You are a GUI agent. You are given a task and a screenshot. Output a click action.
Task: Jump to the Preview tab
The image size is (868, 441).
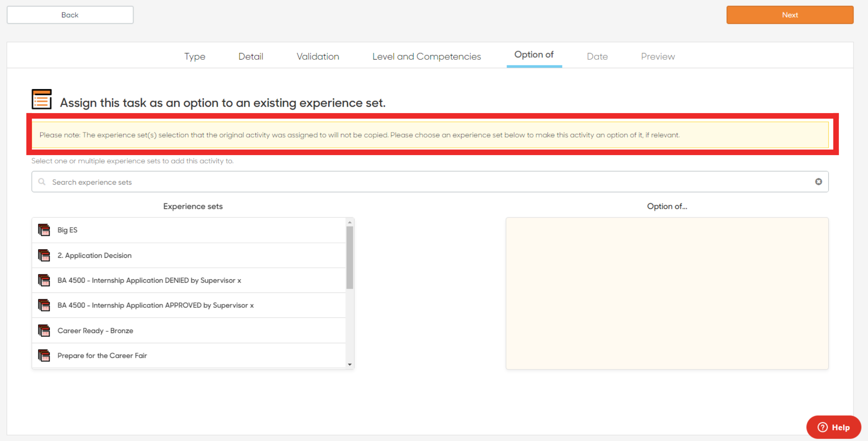(658, 56)
